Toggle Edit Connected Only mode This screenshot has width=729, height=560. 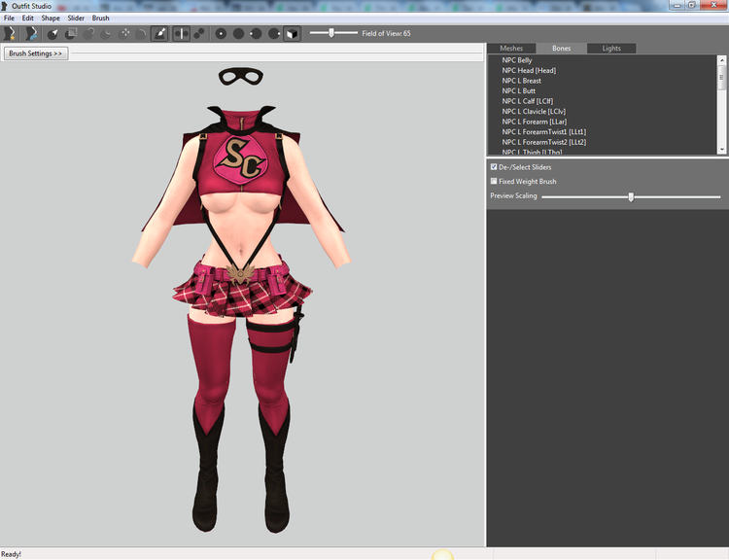click(199, 33)
